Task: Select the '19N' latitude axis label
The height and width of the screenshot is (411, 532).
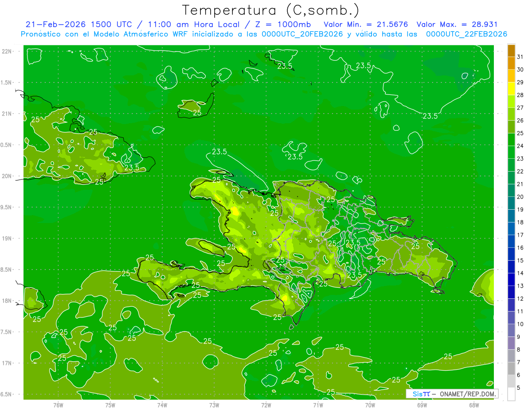Action: point(6,239)
